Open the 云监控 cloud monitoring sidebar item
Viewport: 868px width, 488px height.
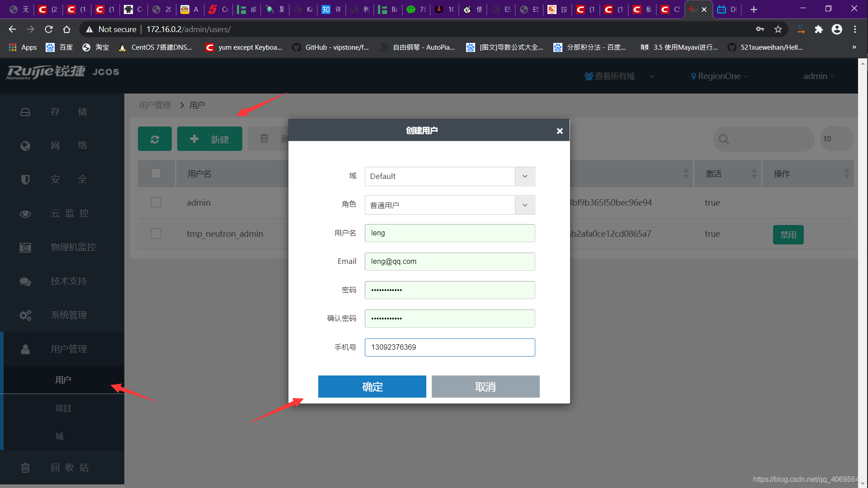coord(62,213)
